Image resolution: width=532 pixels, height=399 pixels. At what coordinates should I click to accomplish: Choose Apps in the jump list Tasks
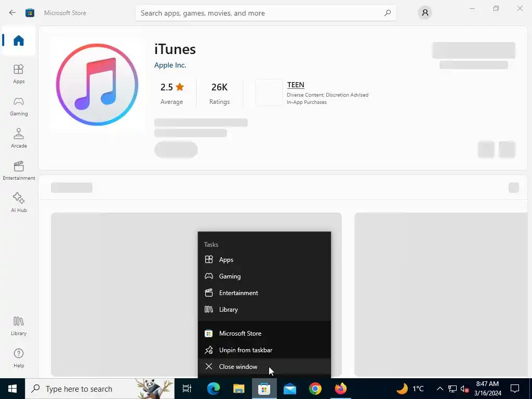point(264,260)
